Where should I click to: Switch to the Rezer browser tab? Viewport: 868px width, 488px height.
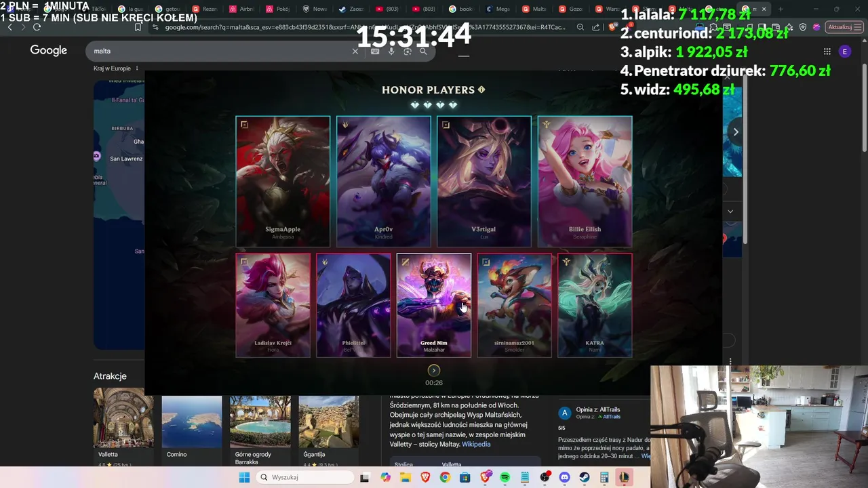(x=205, y=9)
